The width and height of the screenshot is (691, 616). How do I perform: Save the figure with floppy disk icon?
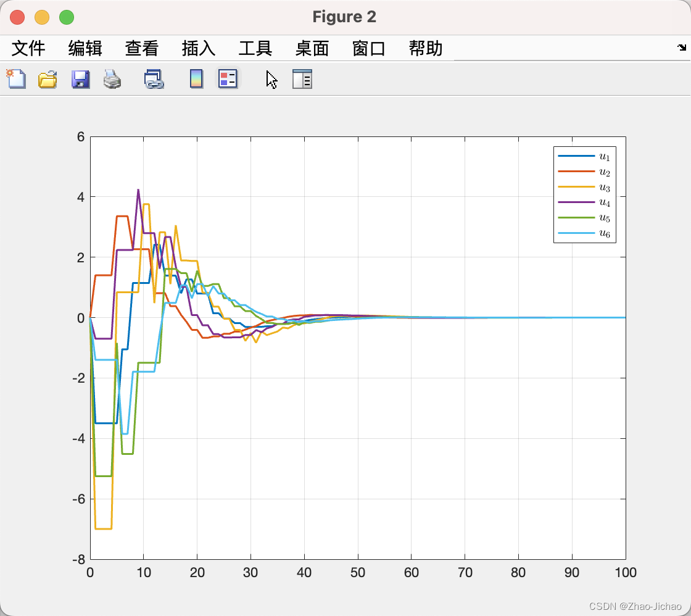pyautogui.click(x=81, y=80)
